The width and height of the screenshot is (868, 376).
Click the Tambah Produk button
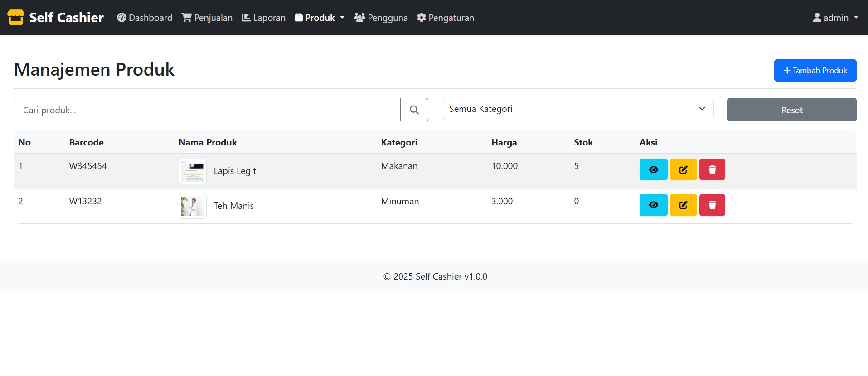tap(815, 71)
